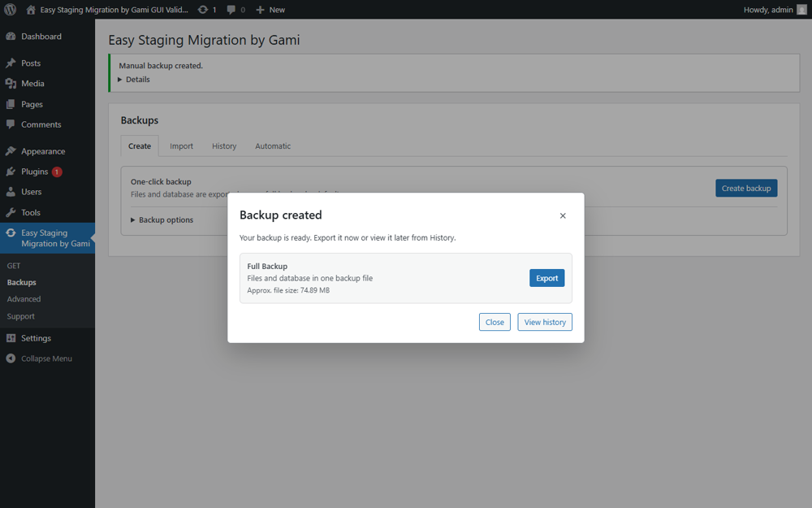
Task: Click the 'Full Backup' heading text
Action: click(x=267, y=266)
